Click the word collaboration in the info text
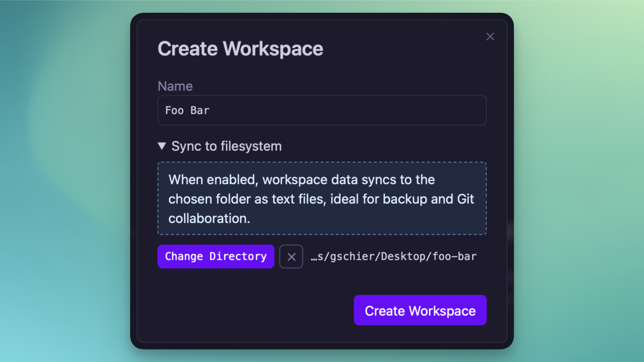The image size is (644, 362). click(209, 219)
